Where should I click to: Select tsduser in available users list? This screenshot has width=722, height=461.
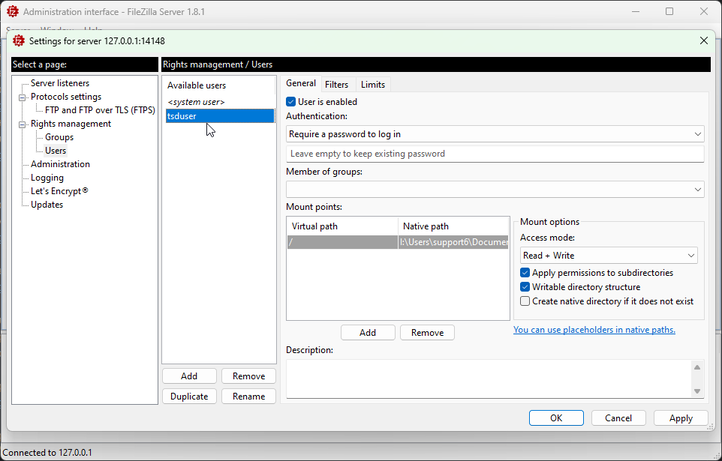tap(220, 116)
